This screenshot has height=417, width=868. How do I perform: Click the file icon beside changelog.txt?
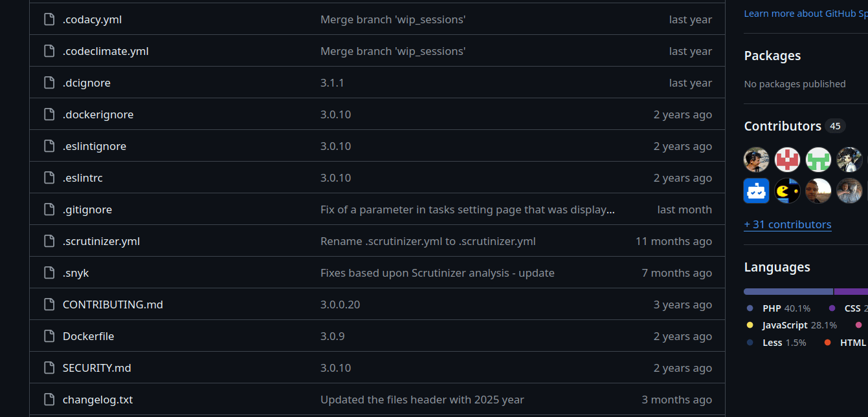(49, 400)
